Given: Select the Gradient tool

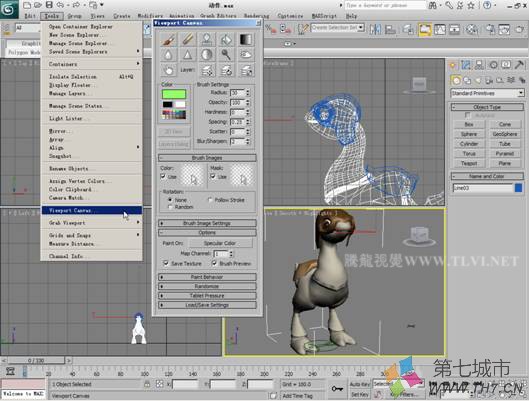Looking at the screenshot, I should [246, 40].
